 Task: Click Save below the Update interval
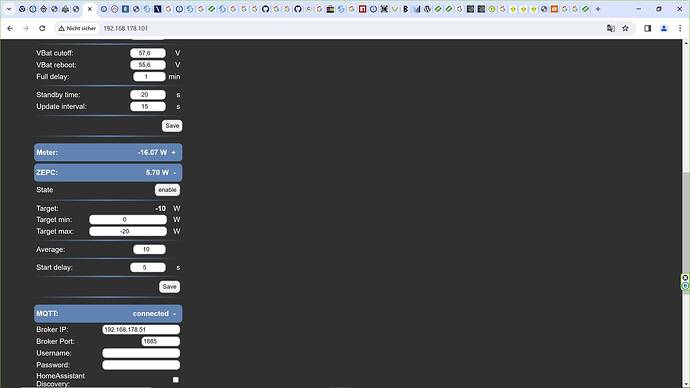172,126
